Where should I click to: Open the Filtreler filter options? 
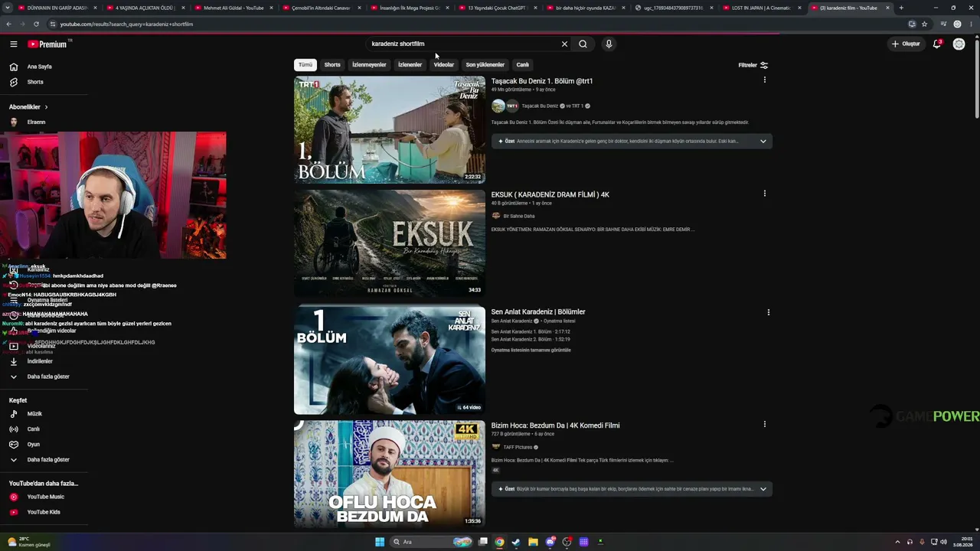(x=753, y=65)
